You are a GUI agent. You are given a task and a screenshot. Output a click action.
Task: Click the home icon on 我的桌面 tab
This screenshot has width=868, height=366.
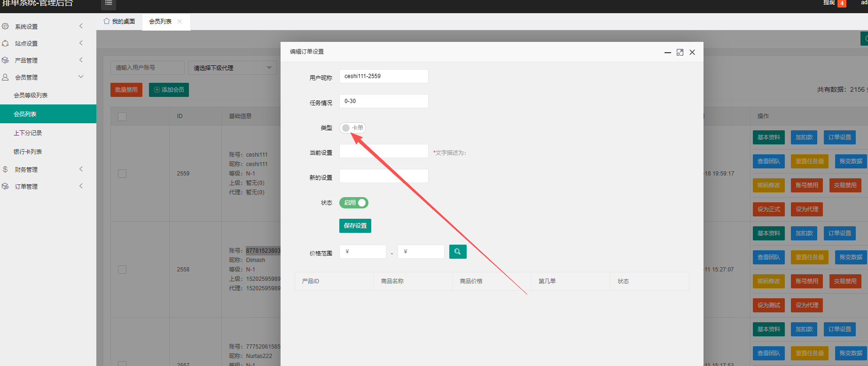tap(107, 21)
